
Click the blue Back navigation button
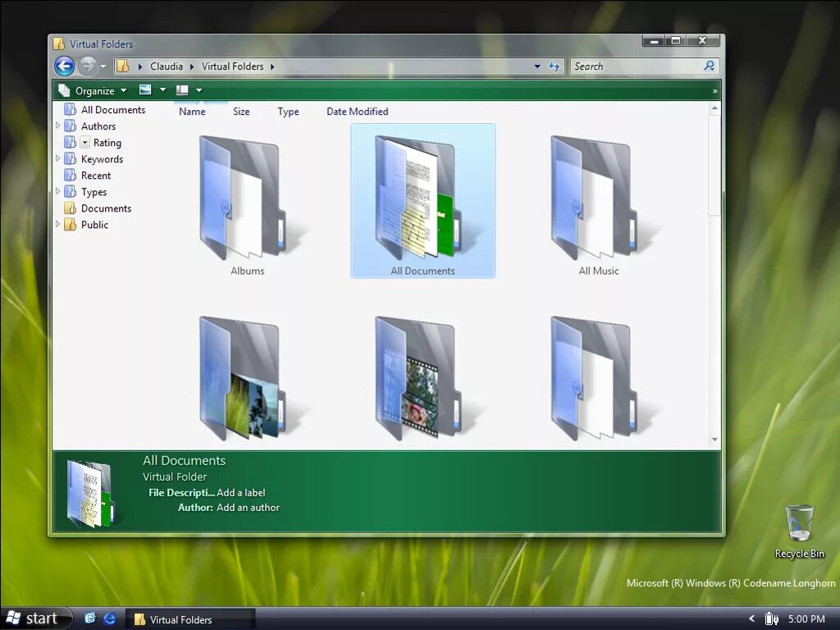(64, 66)
